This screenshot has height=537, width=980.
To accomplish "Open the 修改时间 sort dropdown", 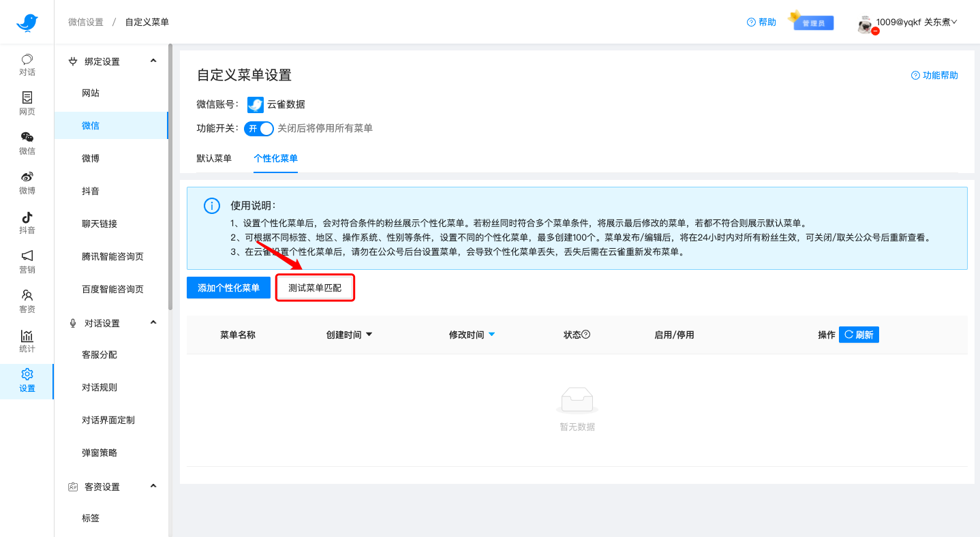I will pos(492,334).
